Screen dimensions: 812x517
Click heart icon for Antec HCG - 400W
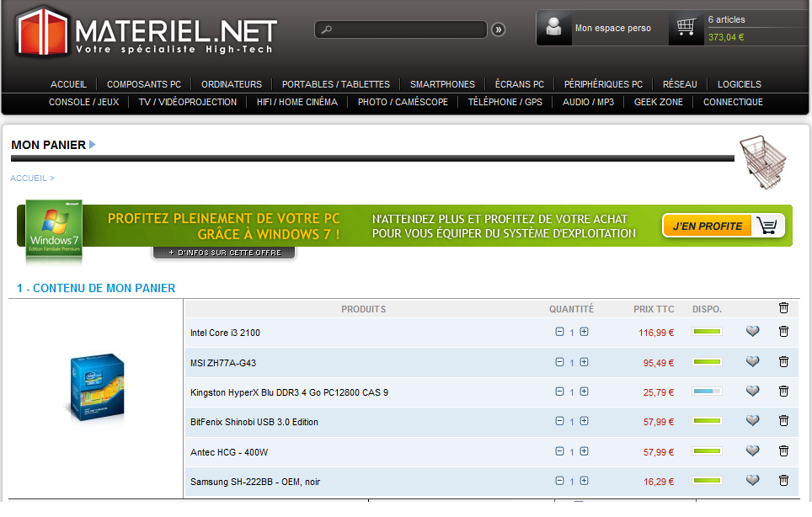(753, 451)
